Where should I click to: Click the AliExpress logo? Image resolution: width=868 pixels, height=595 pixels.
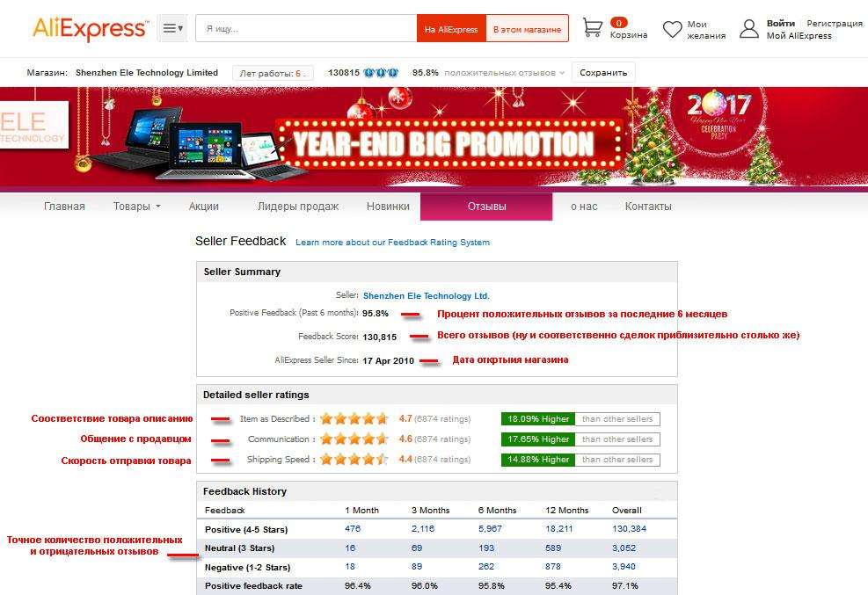click(91, 28)
